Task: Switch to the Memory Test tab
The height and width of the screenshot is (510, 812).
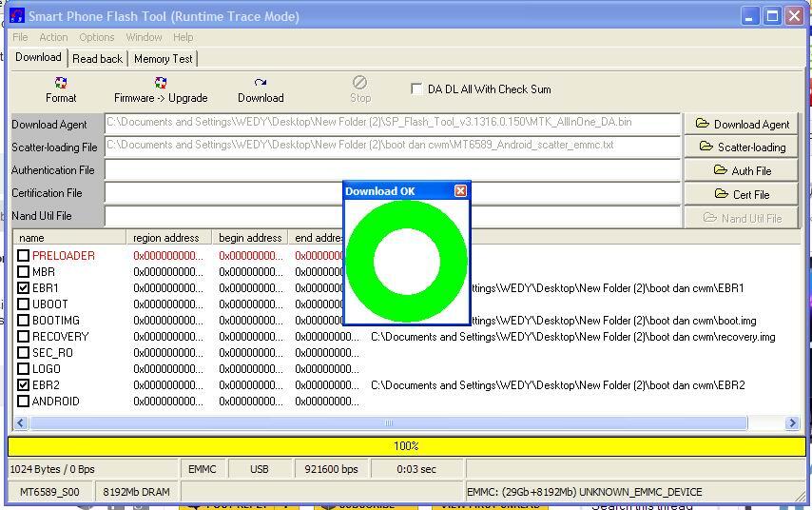Action: pyautogui.click(x=163, y=59)
